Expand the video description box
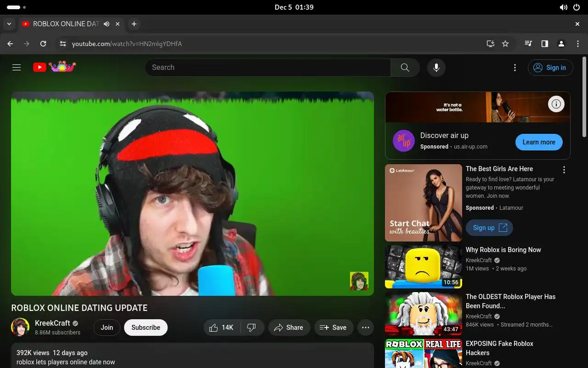 point(192,356)
